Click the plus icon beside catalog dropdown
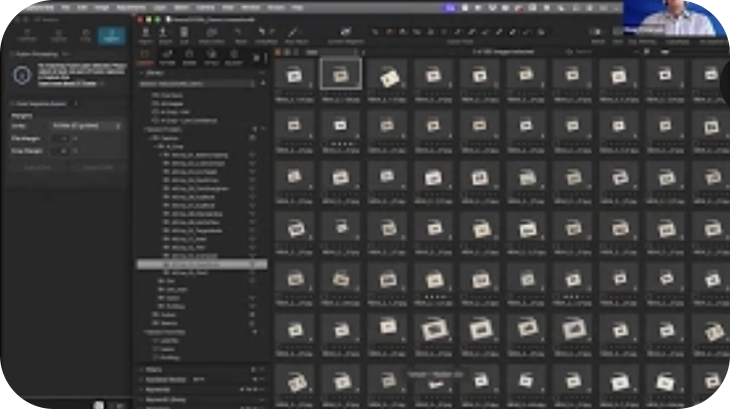 click(263, 83)
